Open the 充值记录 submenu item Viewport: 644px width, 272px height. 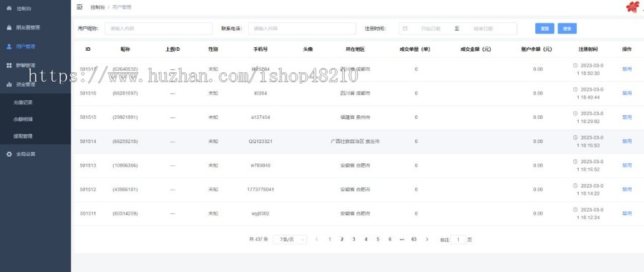(23, 102)
